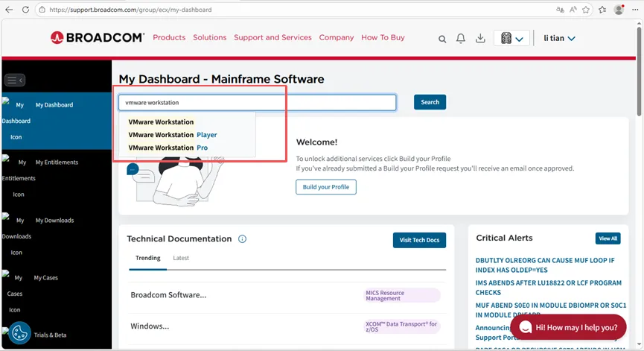Click the Broadcom logo
644x351 pixels.
(x=98, y=37)
